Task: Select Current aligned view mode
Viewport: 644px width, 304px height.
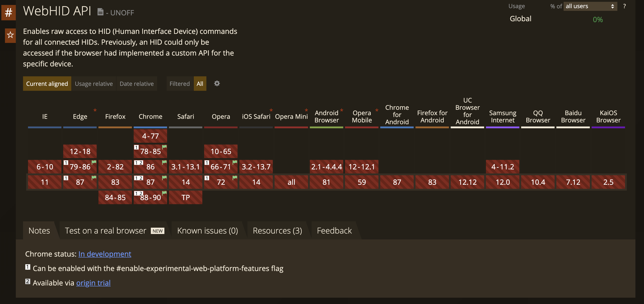Action: [x=47, y=84]
